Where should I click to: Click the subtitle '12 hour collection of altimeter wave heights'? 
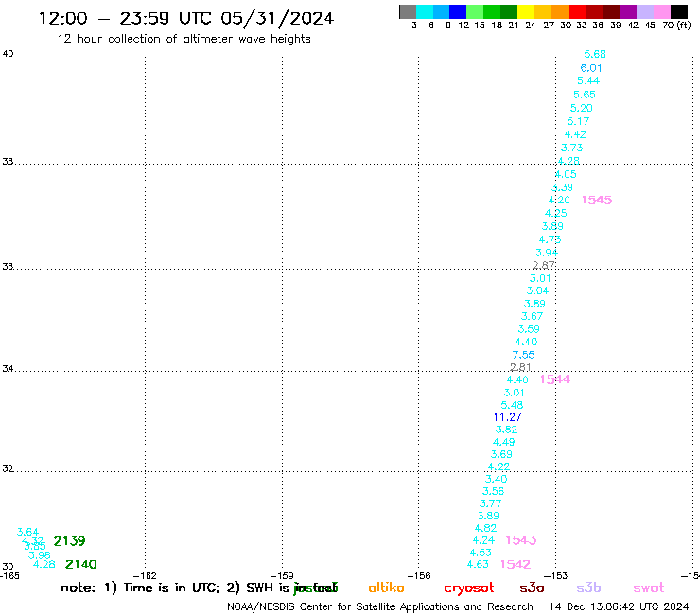pyautogui.click(x=184, y=39)
